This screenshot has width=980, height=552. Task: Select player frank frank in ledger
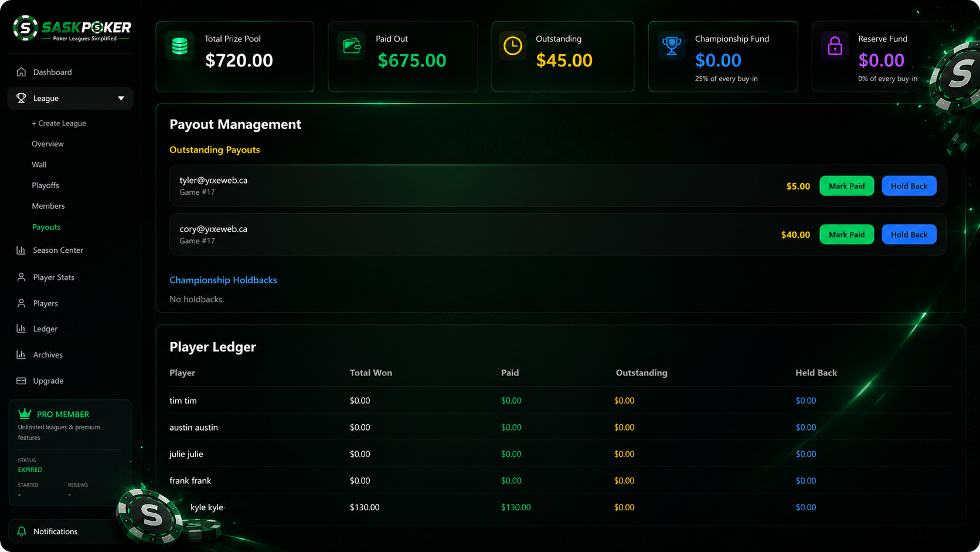(x=190, y=481)
